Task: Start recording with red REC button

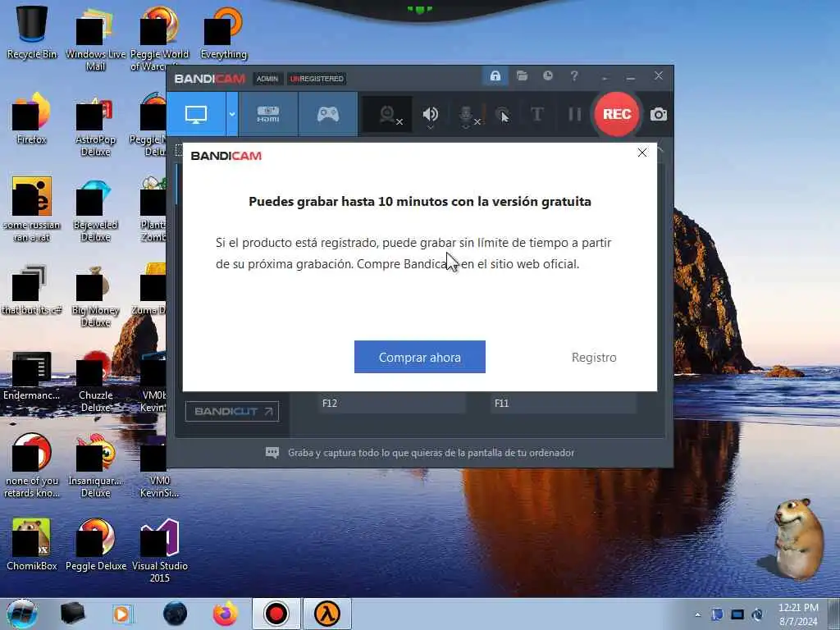Action: [x=617, y=114]
